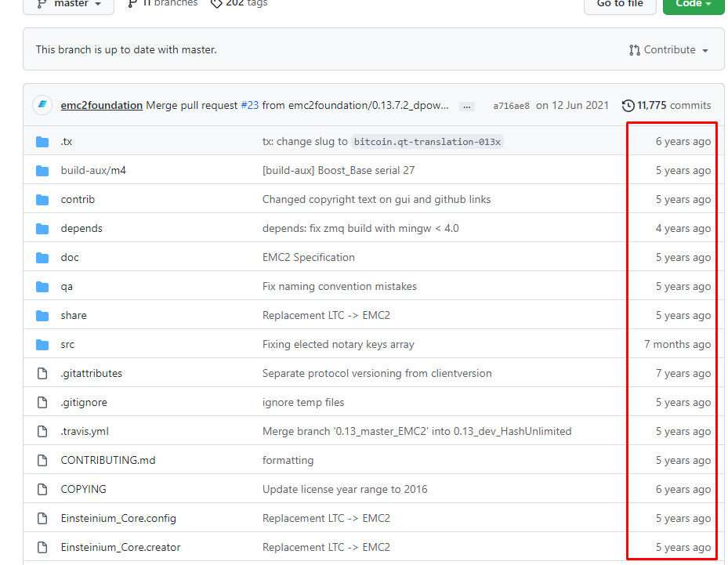Open 'EMC2 Specification' commit message
The height and width of the screenshot is (565, 728).
308,257
